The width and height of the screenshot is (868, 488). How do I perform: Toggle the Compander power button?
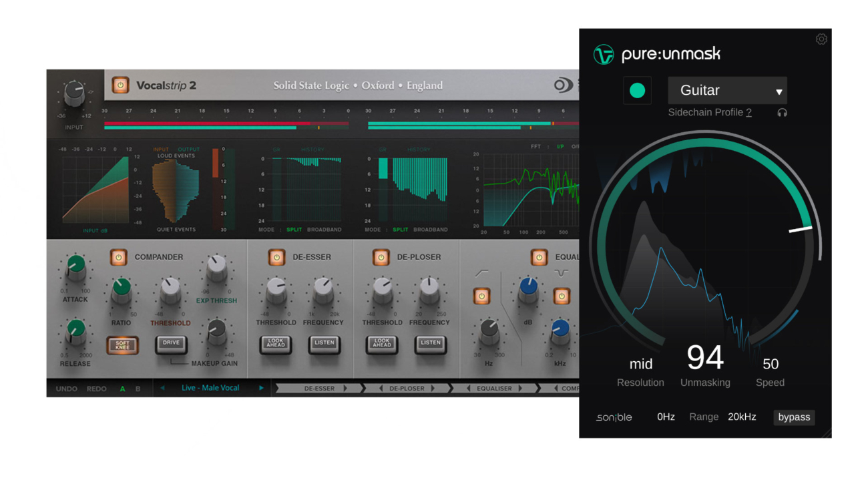tap(119, 257)
